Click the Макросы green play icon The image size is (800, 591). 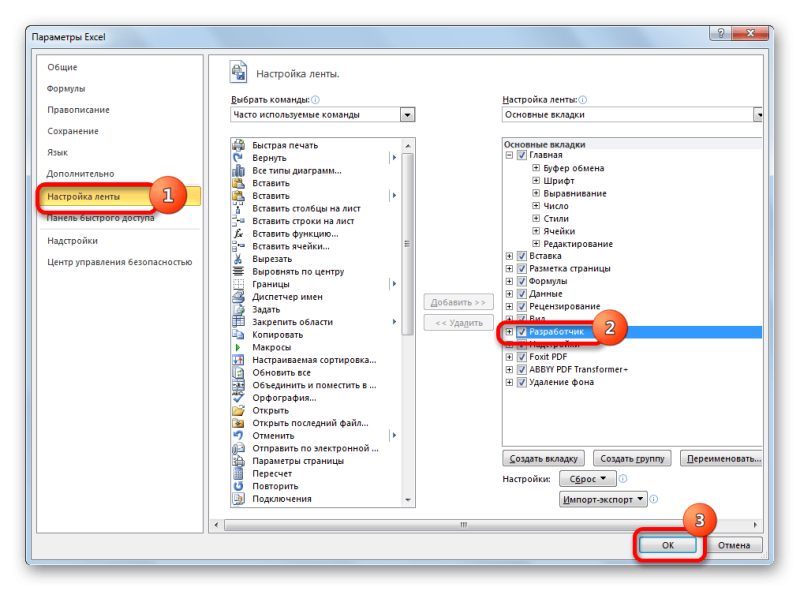click(x=238, y=347)
